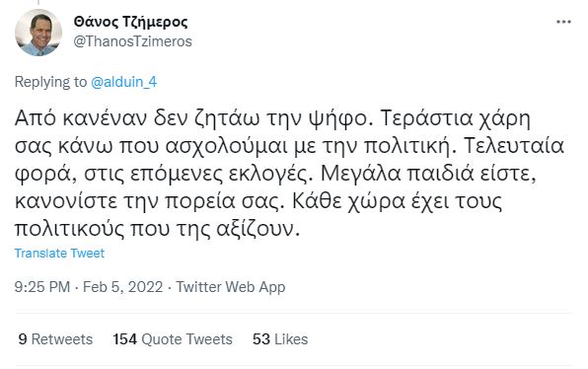588x369 pixels.
Task: Click the words 'Τεράστια χάρη' in tweet
Action: (x=456, y=118)
